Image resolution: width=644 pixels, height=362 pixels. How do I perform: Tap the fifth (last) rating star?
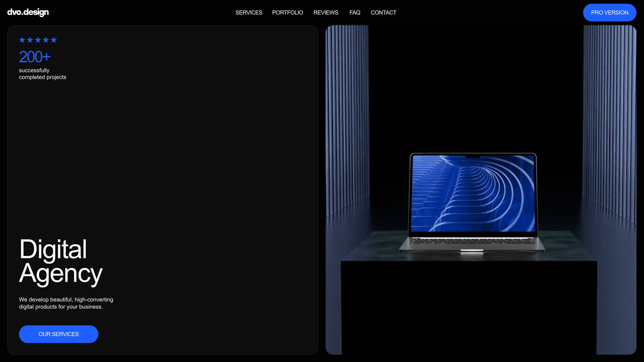(54, 40)
